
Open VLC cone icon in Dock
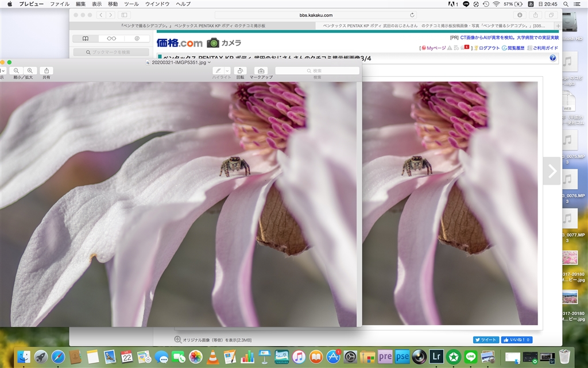coord(213,357)
